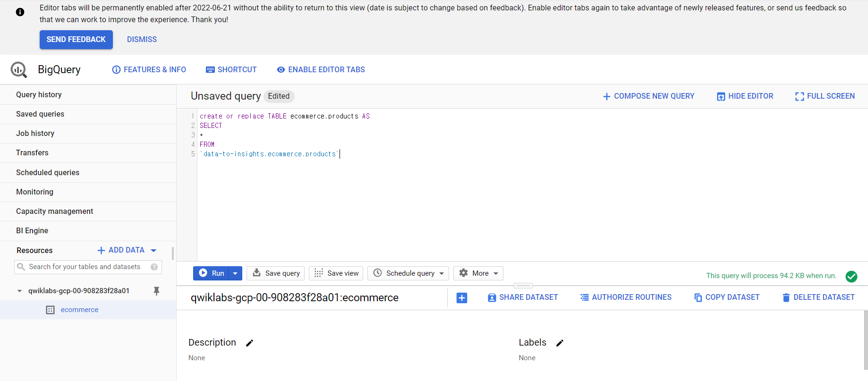Open the Run options dropdown arrow

(235, 273)
